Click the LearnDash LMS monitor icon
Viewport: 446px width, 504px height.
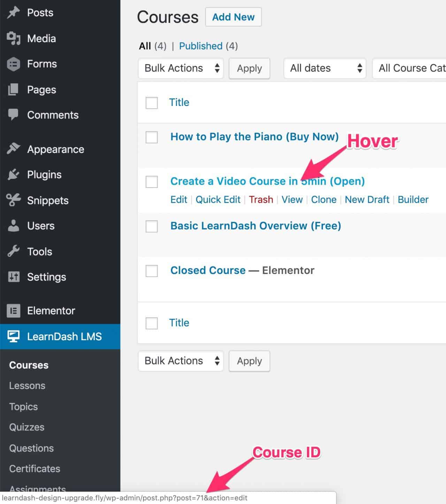pos(13,336)
